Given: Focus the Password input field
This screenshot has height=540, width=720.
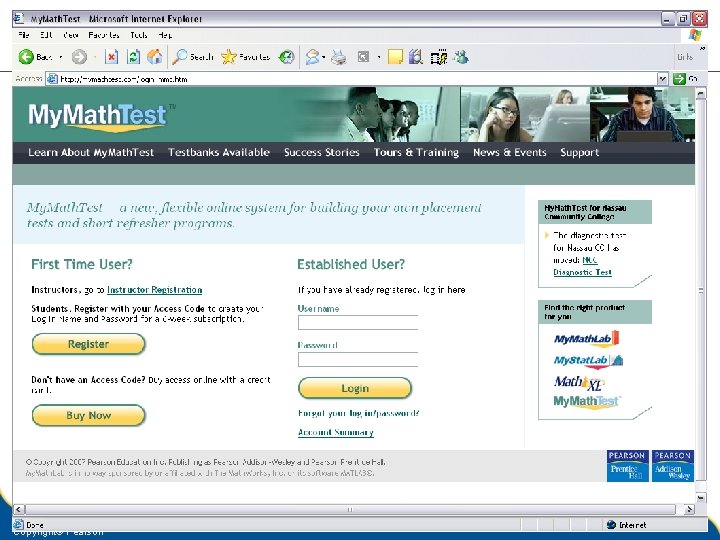Looking at the screenshot, I should click(358, 360).
